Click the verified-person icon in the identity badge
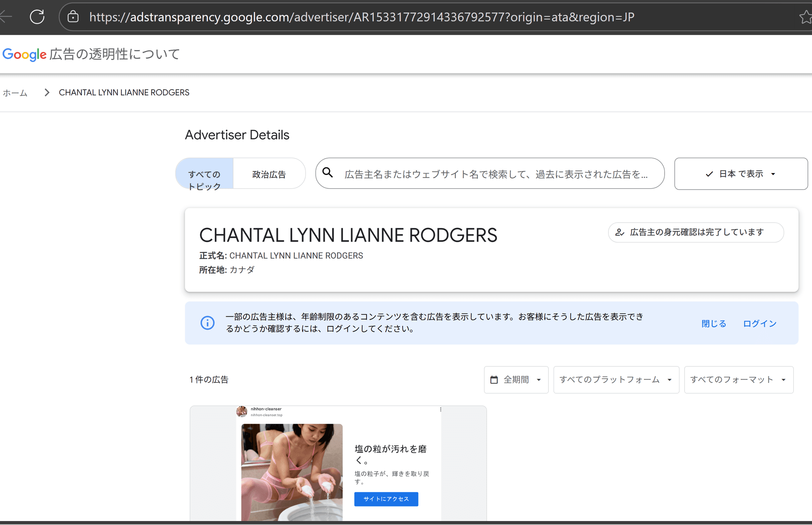 620,232
